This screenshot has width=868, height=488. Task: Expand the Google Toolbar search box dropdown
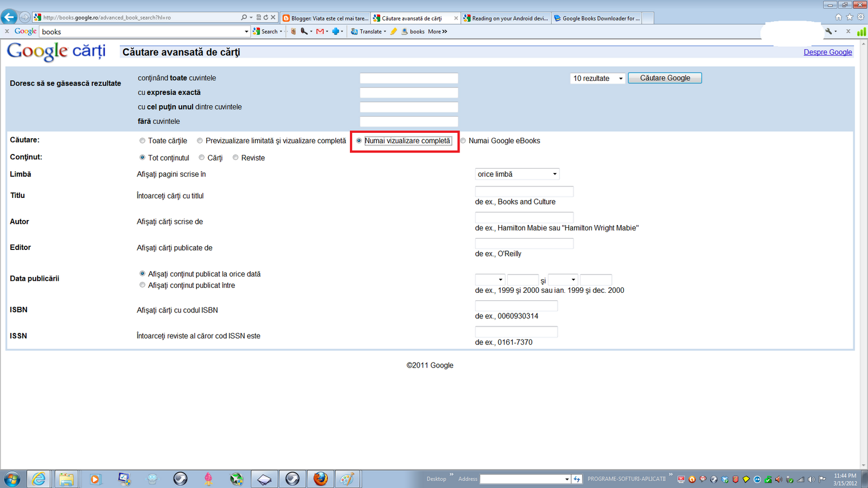pyautogui.click(x=246, y=32)
